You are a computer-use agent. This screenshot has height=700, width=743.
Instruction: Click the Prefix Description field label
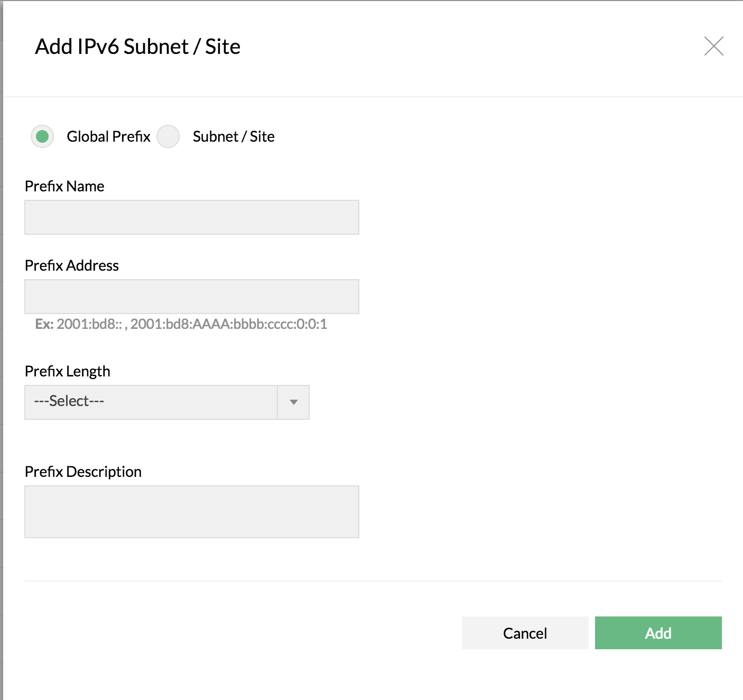pyautogui.click(x=83, y=472)
